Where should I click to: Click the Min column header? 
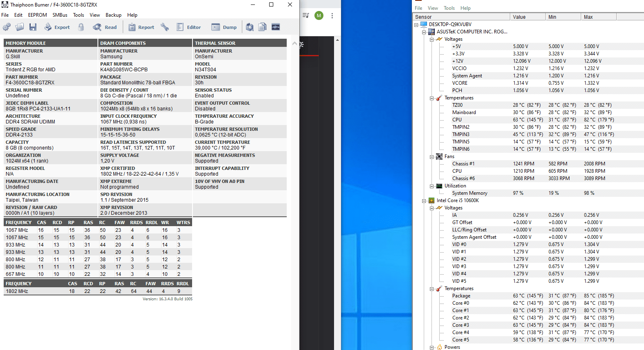click(x=563, y=17)
